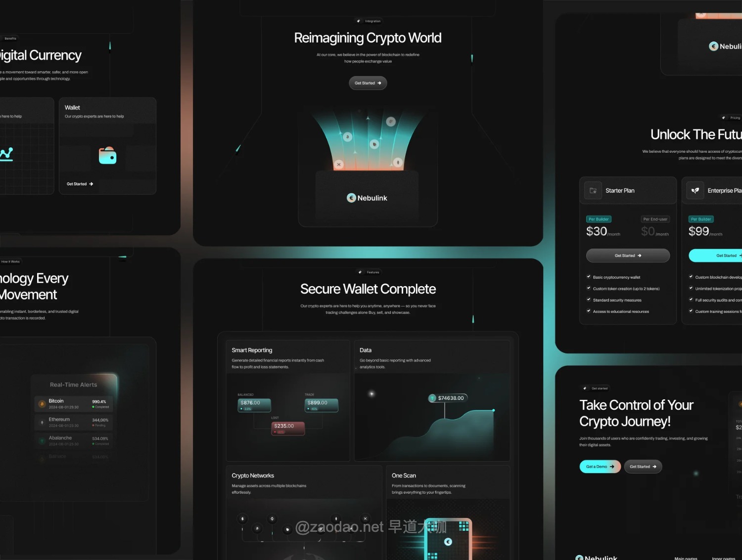The image size is (742, 560).
Task: Select the Bitcoin coin in the hero funnel
Action: pos(348,137)
